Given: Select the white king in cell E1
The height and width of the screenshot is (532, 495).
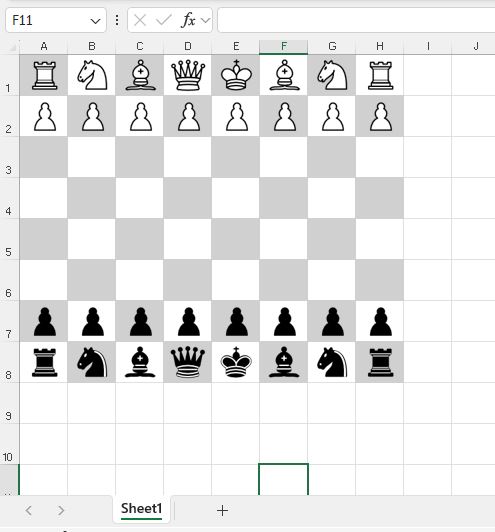Looking at the screenshot, I should [x=236, y=75].
